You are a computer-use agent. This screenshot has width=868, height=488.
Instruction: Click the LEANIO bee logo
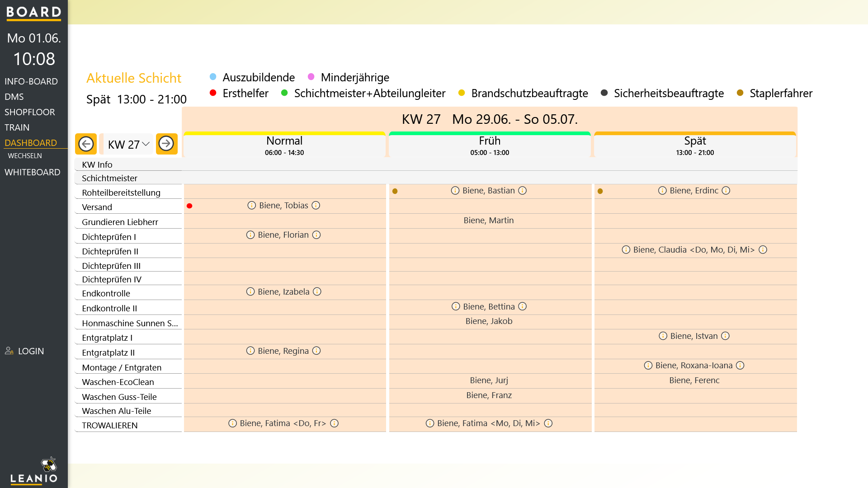click(49, 464)
